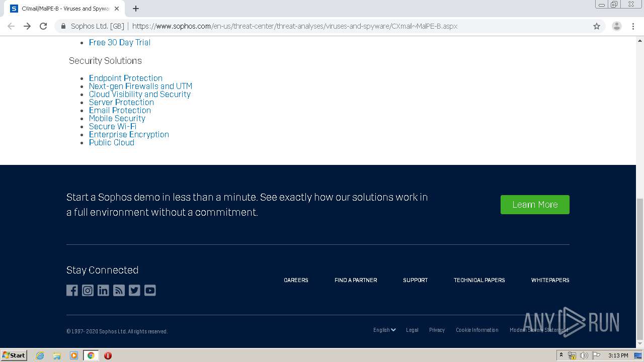Image resolution: width=644 pixels, height=362 pixels.
Task: Select Chrome taskbar button
Action: 91,355
